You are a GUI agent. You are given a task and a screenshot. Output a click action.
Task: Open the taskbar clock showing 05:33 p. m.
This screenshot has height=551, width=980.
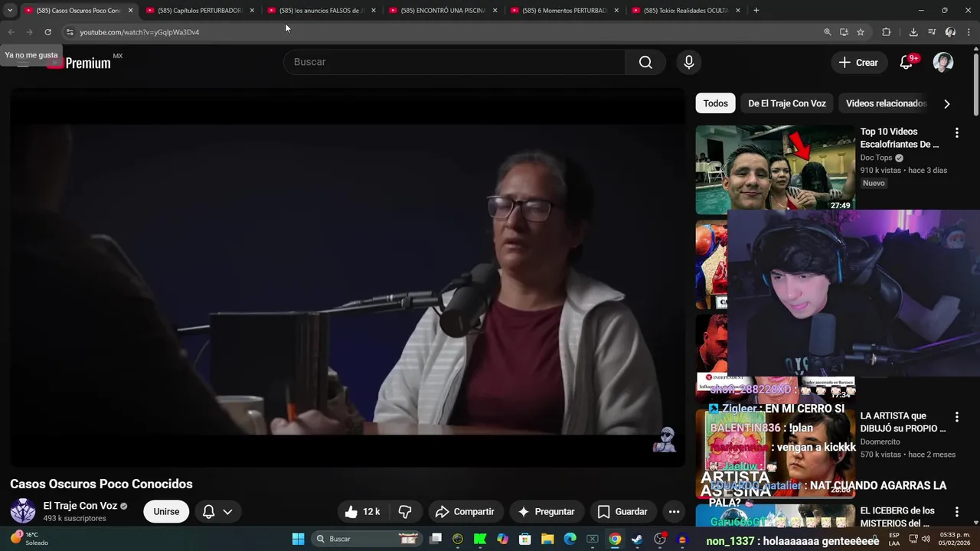(952, 539)
